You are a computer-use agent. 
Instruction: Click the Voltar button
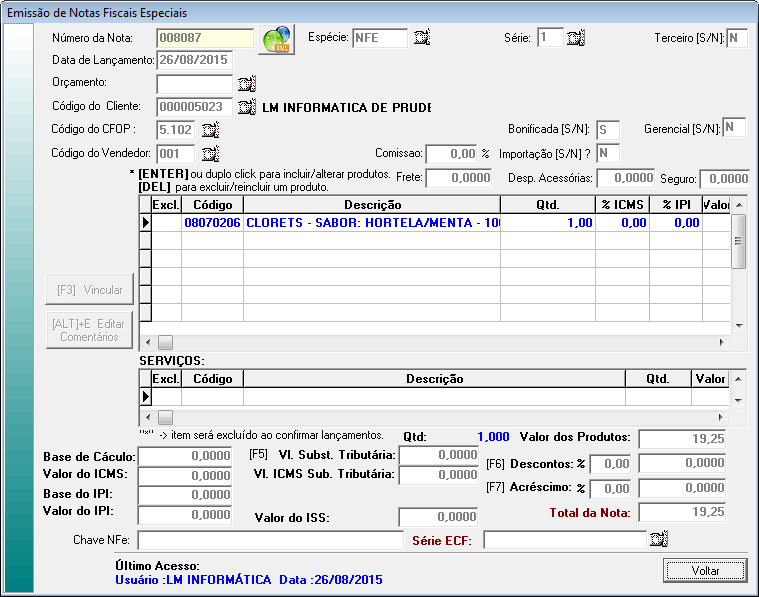click(704, 570)
